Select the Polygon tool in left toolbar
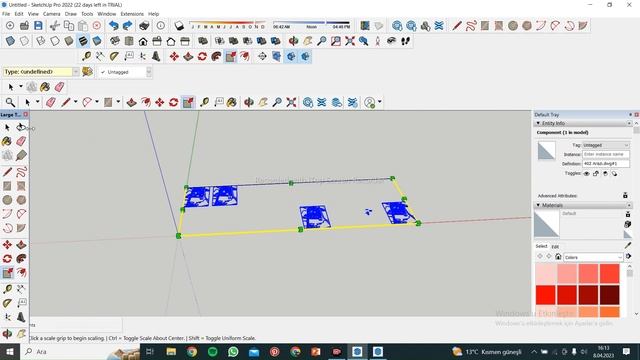This screenshot has width=640, height=360. (x=21, y=200)
